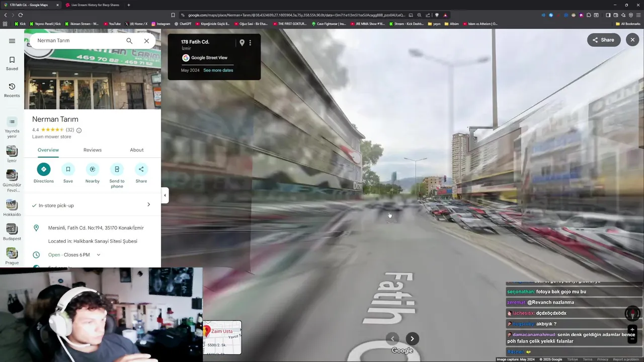This screenshot has height=362, width=644.
Task: Close Street View with the X button
Action: point(632,40)
